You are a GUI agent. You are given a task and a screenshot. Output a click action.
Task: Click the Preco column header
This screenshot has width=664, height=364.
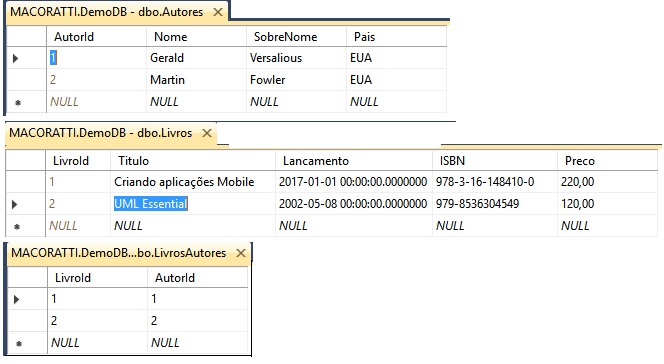[608, 161]
